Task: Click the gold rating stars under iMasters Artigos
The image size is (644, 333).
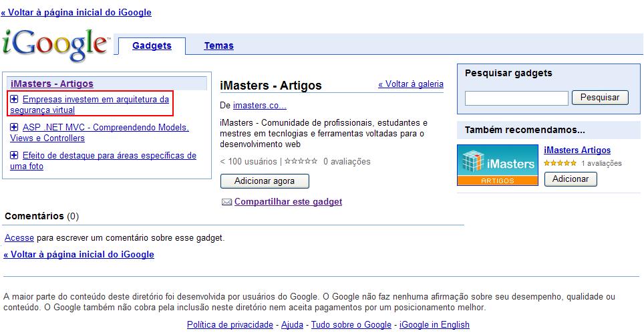Action: click(560, 163)
